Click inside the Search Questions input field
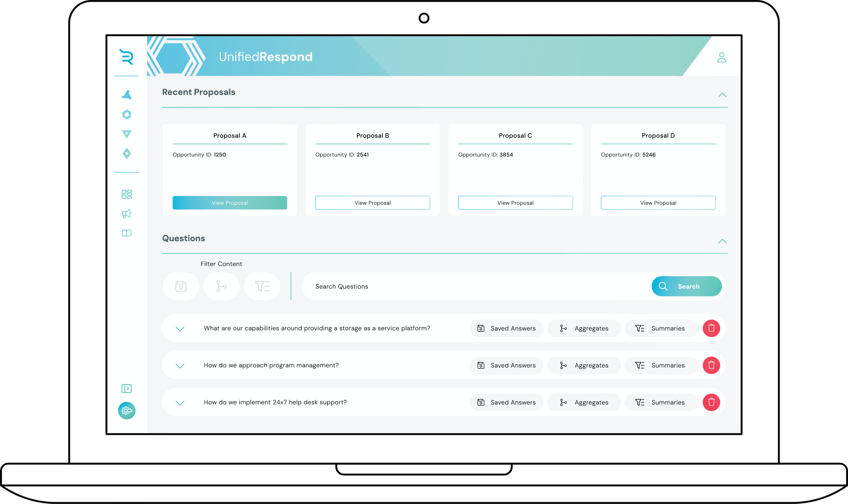Screen dimensions: 848x504 point(442,286)
